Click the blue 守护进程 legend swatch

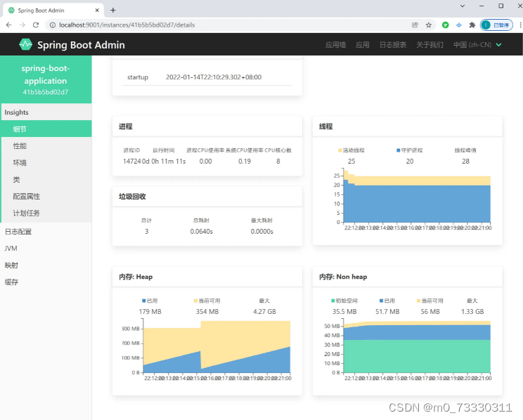coord(399,150)
